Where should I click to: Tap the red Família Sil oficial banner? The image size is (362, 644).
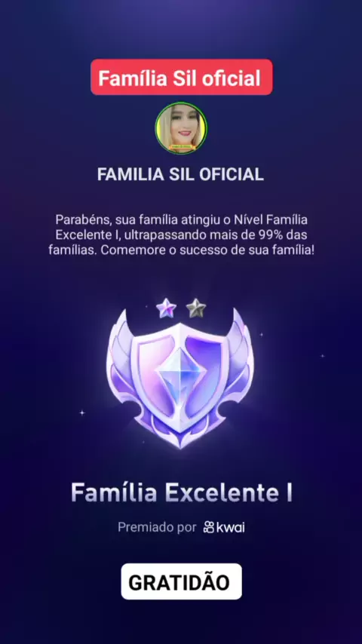[181, 77]
